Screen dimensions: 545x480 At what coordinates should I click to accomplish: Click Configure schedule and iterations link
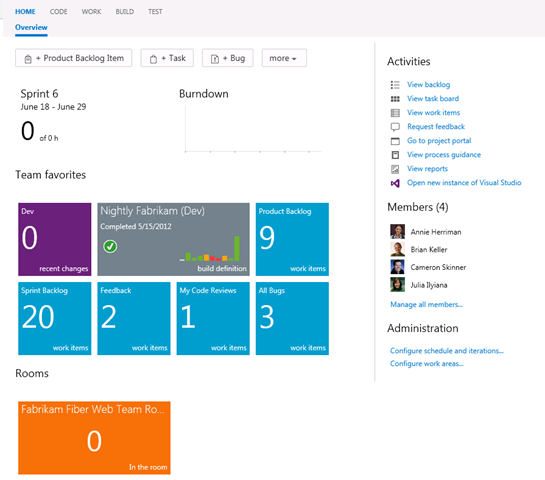coord(447,351)
